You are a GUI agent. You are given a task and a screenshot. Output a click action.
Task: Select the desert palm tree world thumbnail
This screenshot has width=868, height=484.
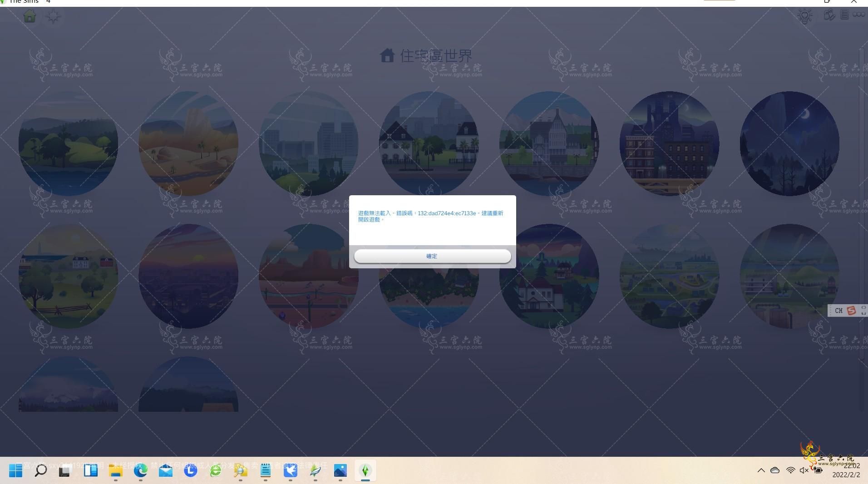click(x=188, y=143)
